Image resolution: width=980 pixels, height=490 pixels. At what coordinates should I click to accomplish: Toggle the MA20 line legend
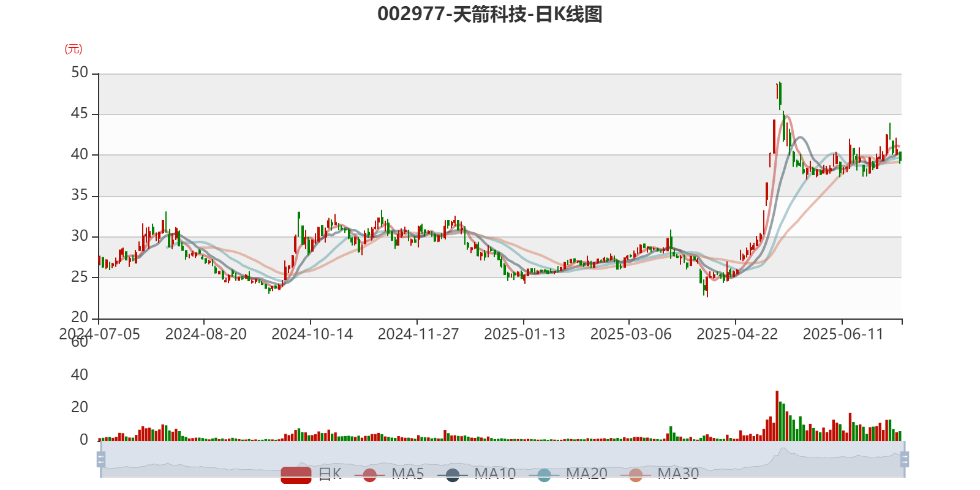pos(568,474)
